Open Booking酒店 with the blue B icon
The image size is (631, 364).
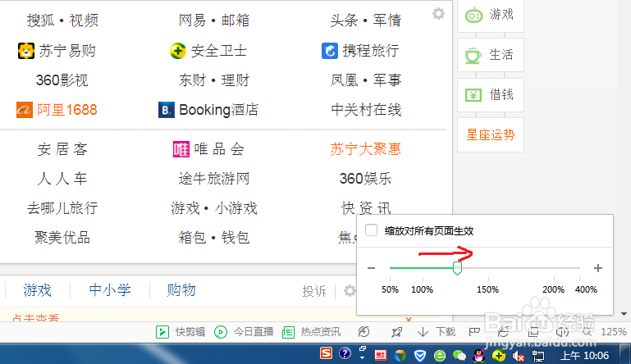[208, 110]
